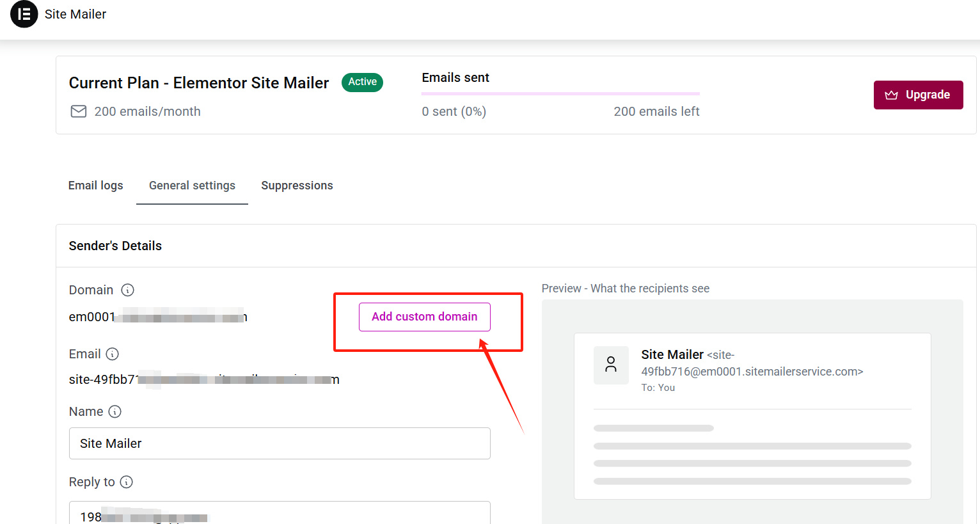Click the info icon next to Name
Image resolution: width=980 pixels, height=524 pixels.
click(x=115, y=411)
